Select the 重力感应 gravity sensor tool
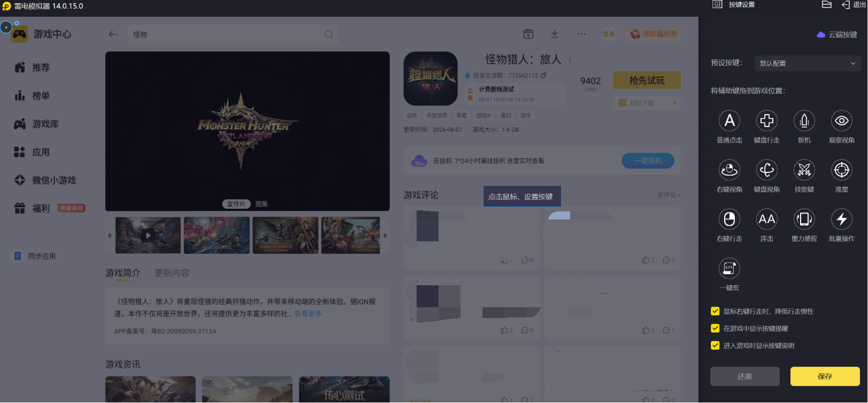The image size is (868, 403). coord(804,219)
